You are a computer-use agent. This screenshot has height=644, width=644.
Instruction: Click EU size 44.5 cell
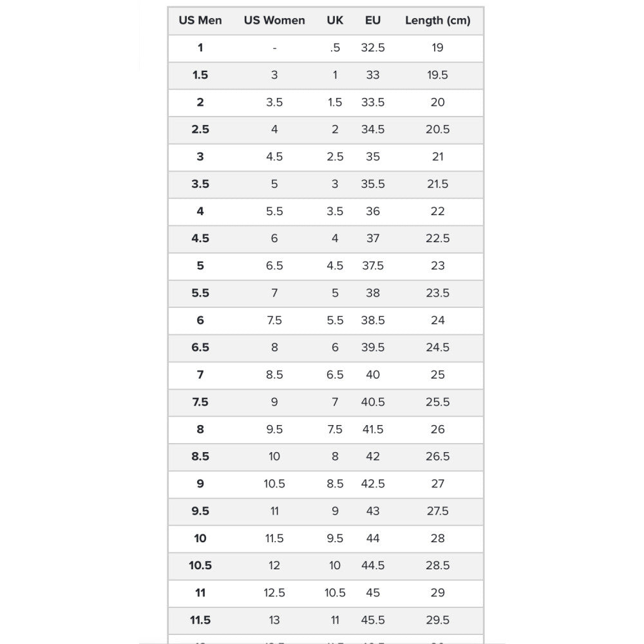pos(373,565)
